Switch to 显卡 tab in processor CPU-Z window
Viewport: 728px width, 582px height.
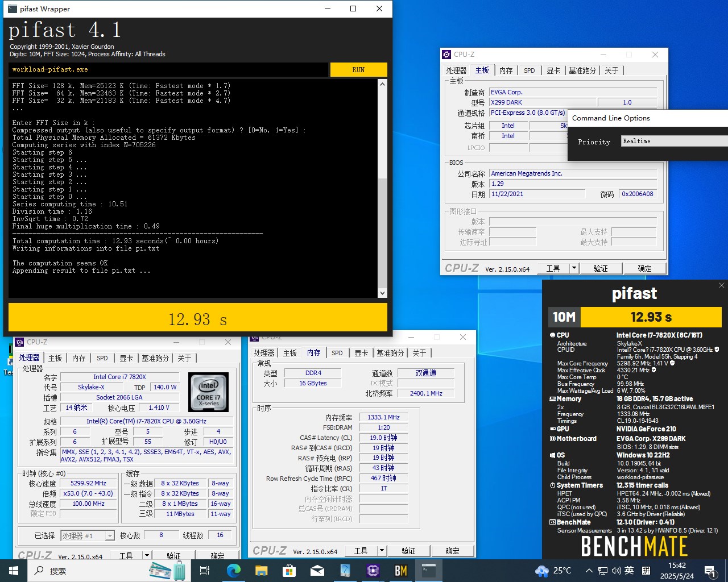pyautogui.click(x=126, y=358)
